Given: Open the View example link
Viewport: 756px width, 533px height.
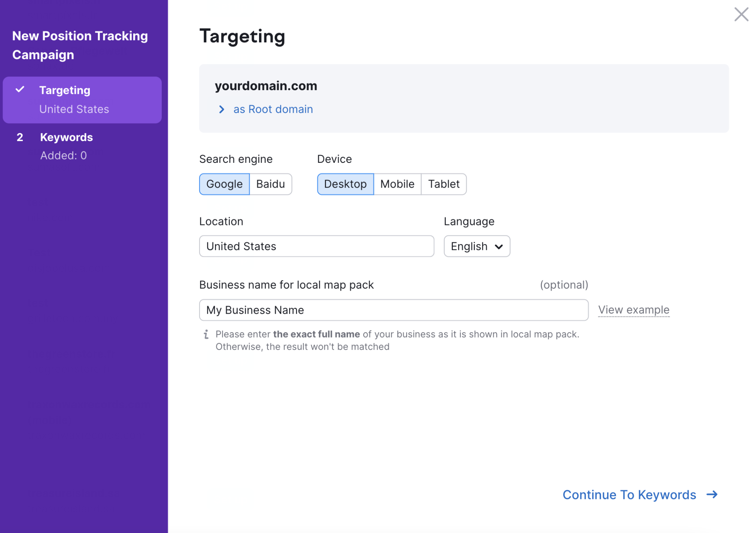Looking at the screenshot, I should tap(633, 310).
